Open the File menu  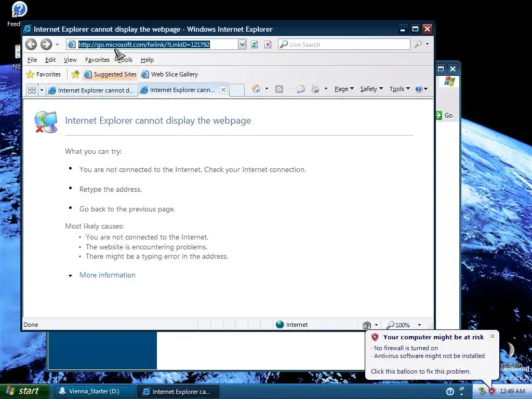coord(32,60)
